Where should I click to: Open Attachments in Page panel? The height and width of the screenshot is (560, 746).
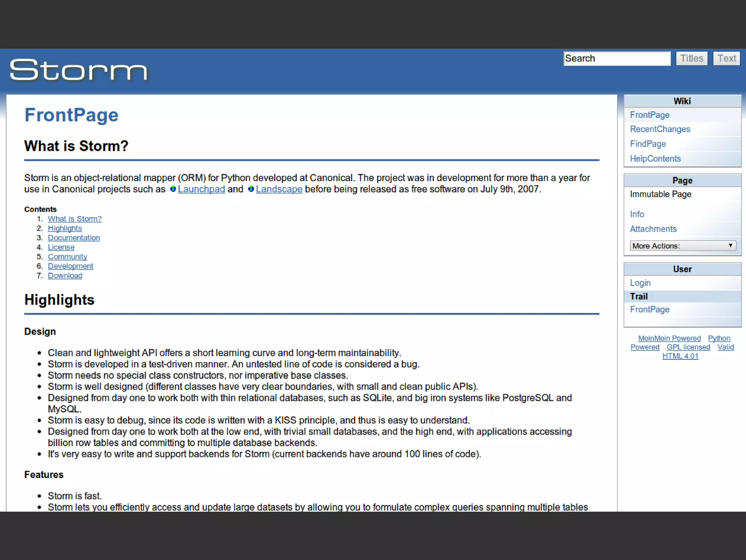pyautogui.click(x=653, y=229)
